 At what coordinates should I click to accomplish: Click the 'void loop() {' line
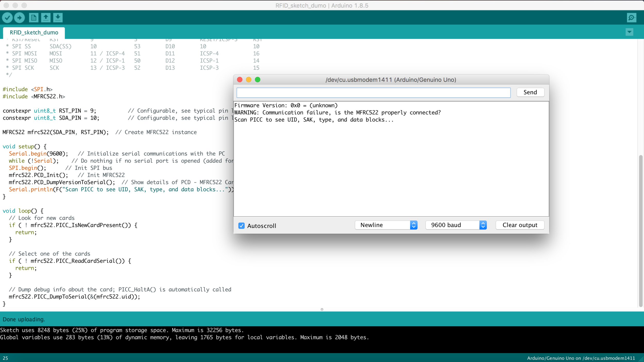pyautogui.click(x=23, y=211)
